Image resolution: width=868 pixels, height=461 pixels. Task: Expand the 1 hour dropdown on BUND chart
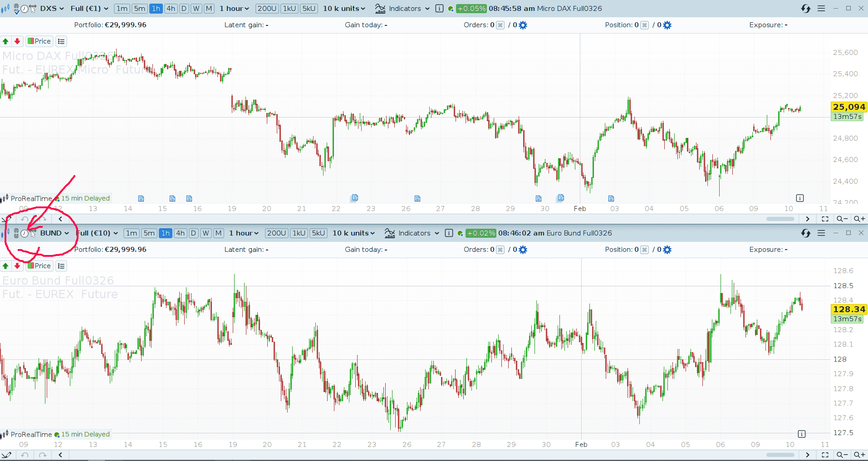click(244, 233)
